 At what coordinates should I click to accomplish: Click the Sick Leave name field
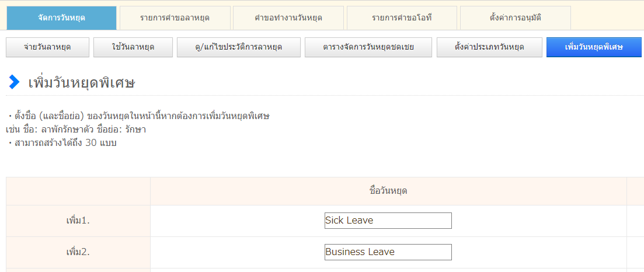[388, 221]
